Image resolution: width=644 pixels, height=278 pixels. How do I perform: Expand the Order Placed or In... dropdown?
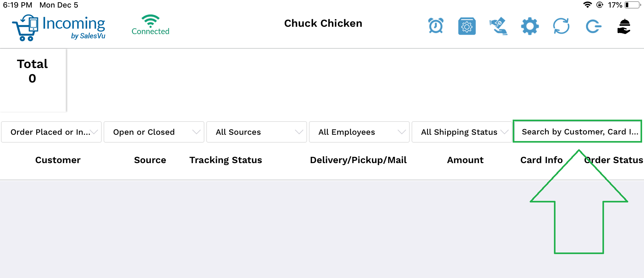pyautogui.click(x=51, y=132)
